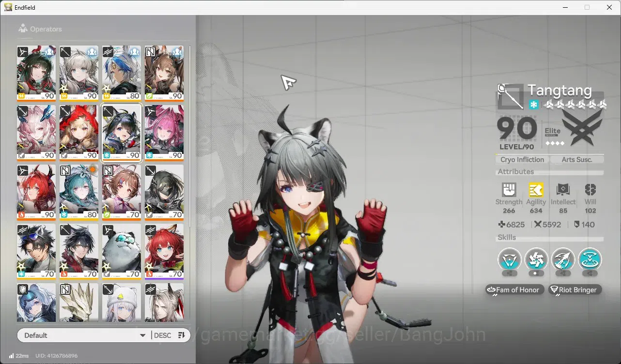Image resolution: width=621 pixels, height=364 pixels.
Task: Click the UID: 4126786896 text
Action: click(57, 356)
